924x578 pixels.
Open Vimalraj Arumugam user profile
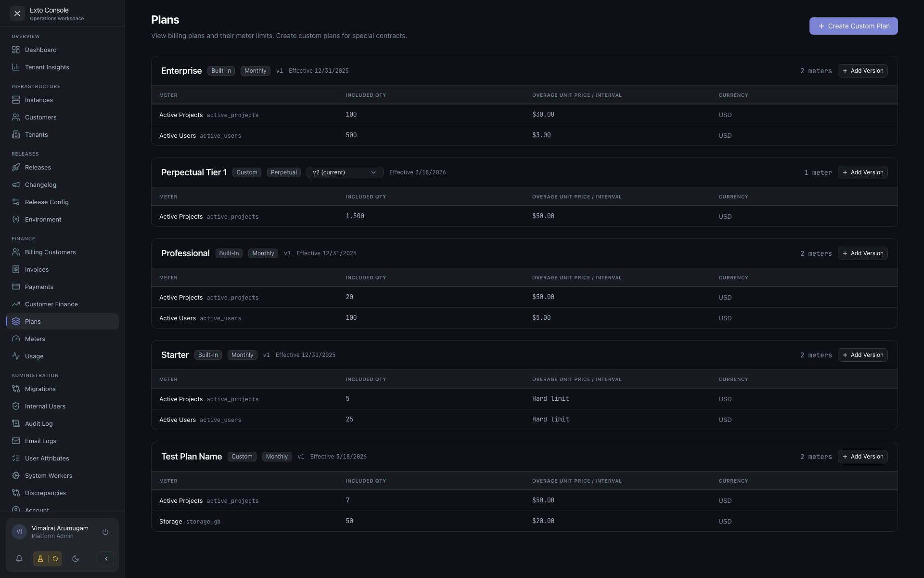point(60,532)
